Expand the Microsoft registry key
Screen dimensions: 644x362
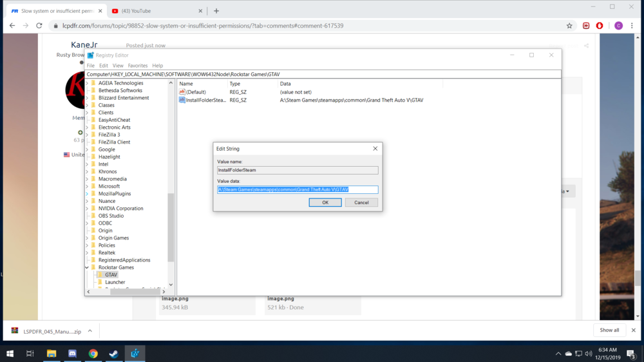coord(87,186)
